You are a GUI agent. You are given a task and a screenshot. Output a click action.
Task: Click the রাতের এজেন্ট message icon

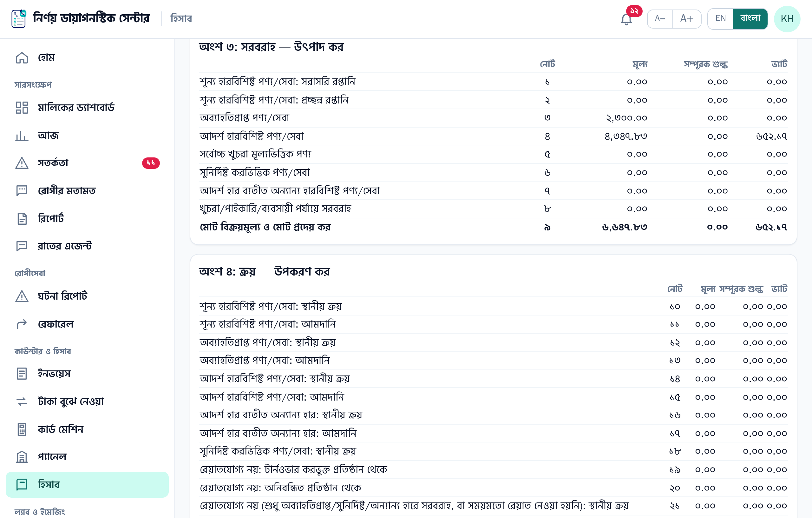(22, 246)
